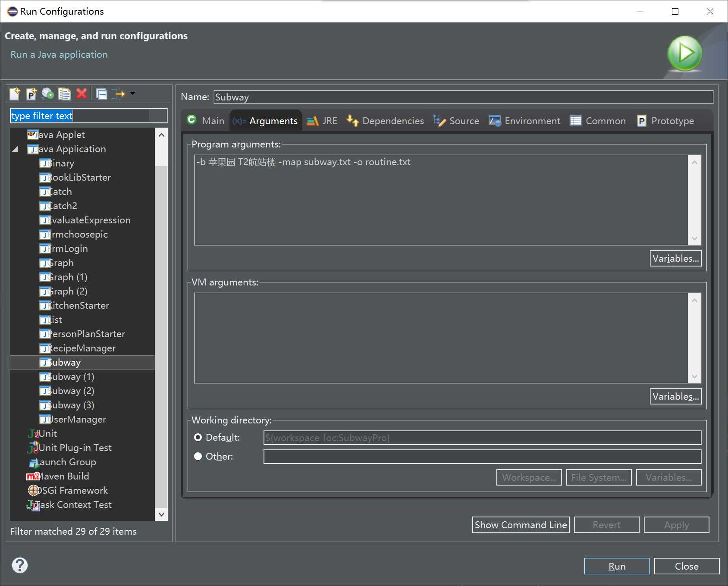Image resolution: width=728 pixels, height=586 pixels.
Task: Select the PersonPlanStarter configuration
Action: tap(83, 334)
